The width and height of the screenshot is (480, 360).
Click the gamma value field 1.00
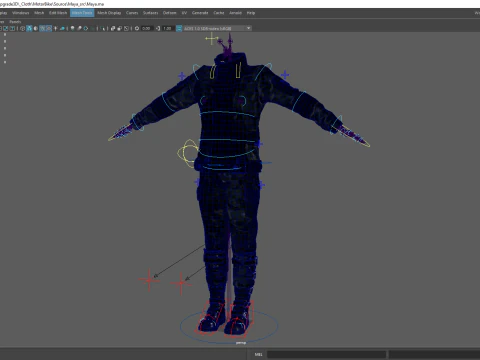click(168, 28)
